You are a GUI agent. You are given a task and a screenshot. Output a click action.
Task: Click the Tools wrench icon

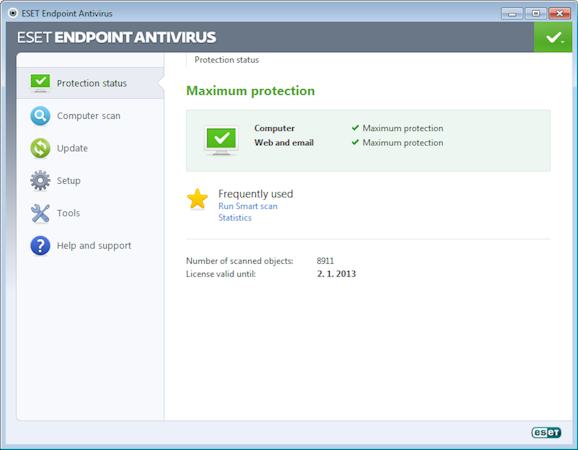coord(40,213)
